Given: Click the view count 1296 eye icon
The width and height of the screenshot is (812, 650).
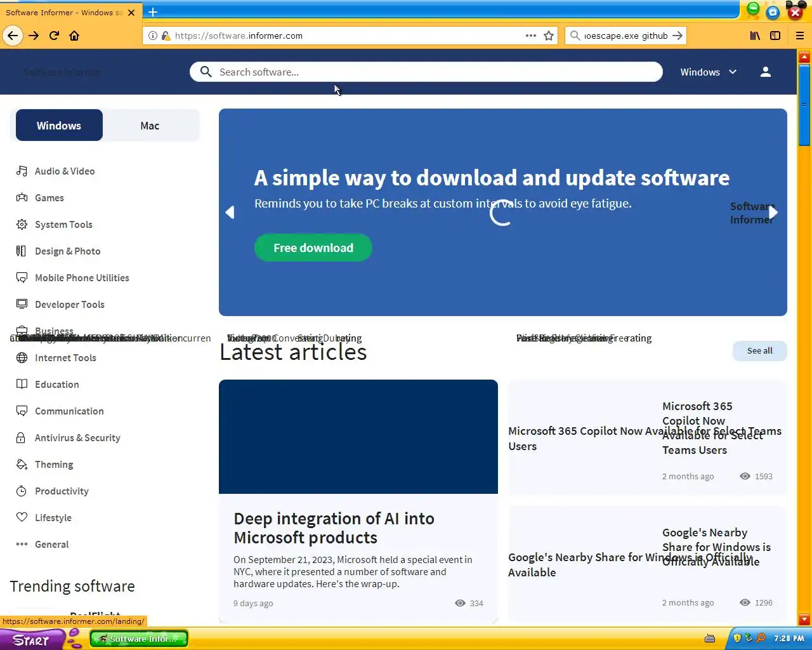Looking at the screenshot, I should tap(745, 603).
